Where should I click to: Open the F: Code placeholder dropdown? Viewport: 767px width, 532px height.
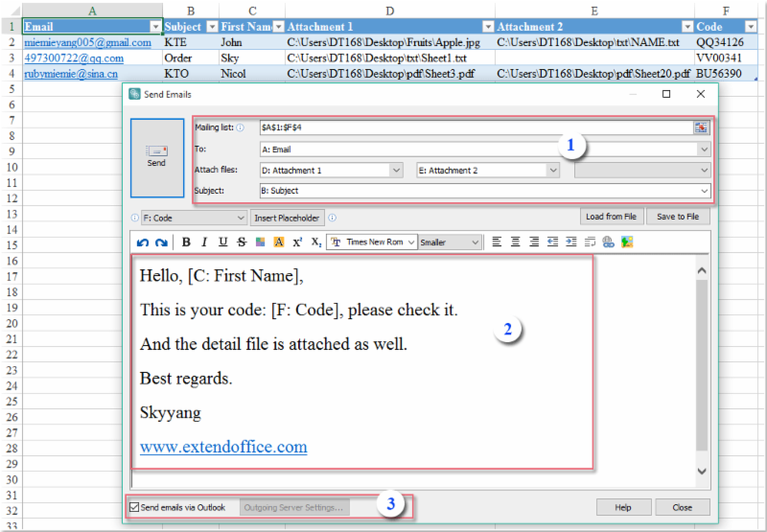pyautogui.click(x=241, y=219)
